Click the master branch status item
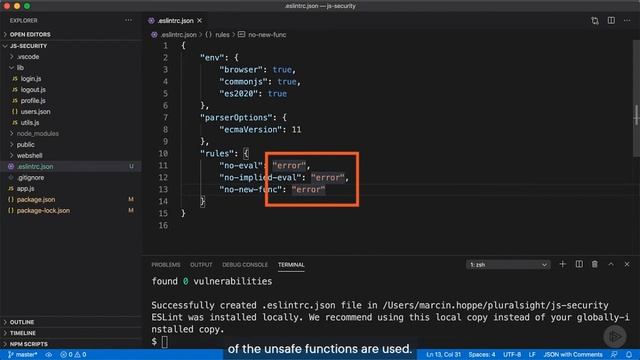 pos(22,355)
